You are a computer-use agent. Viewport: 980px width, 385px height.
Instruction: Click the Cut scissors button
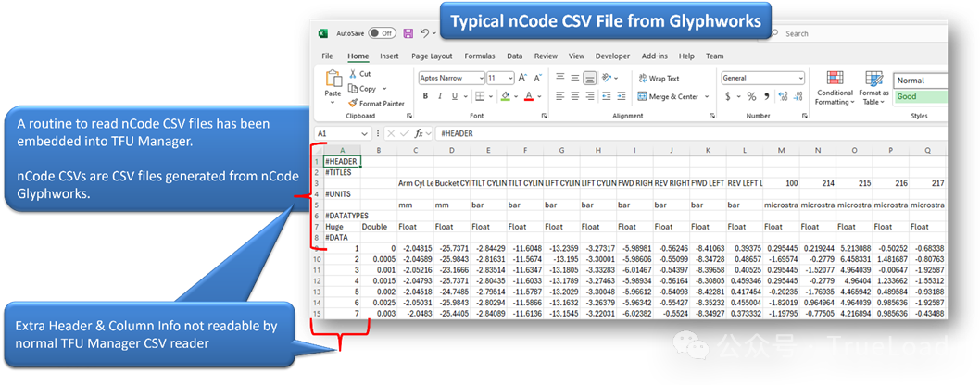(x=360, y=74)
